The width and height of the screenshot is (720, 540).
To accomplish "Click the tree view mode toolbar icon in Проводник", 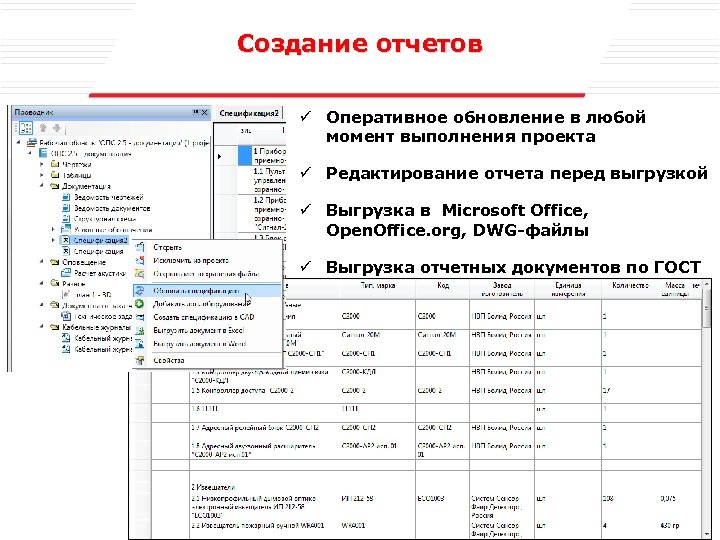I will click(25, 128).
